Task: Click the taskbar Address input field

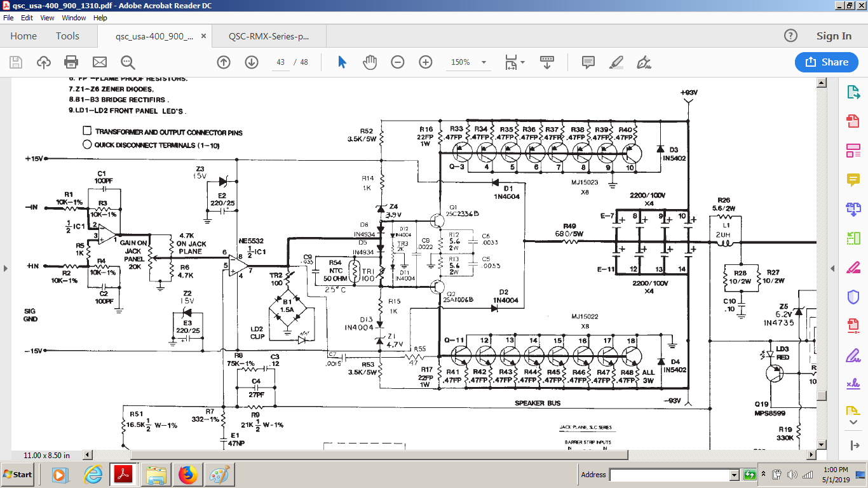Action: [x=669, y=475]
